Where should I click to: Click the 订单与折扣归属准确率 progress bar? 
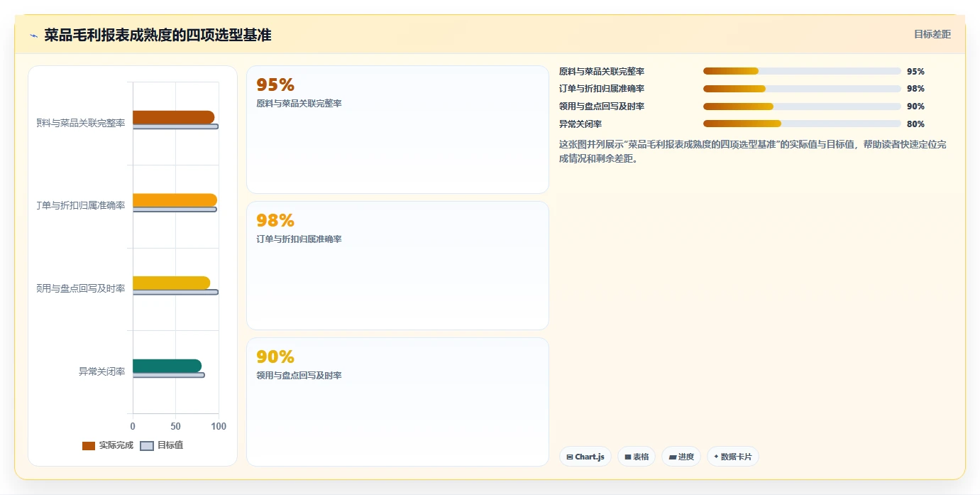(x=802, y=89)
